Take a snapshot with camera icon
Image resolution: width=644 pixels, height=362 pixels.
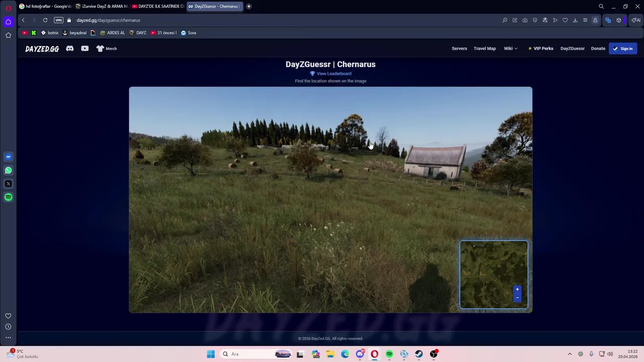point(525,20)
